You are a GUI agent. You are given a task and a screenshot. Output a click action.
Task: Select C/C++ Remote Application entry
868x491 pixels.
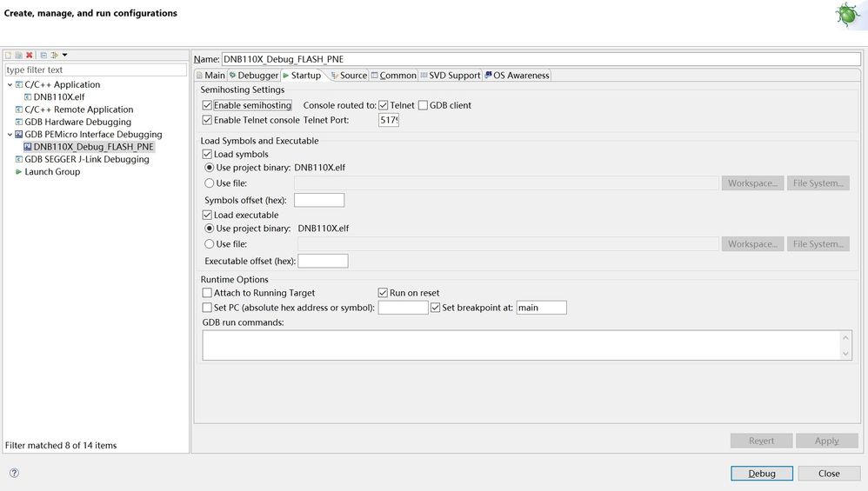pyautogui.click(x=78, y=109)
